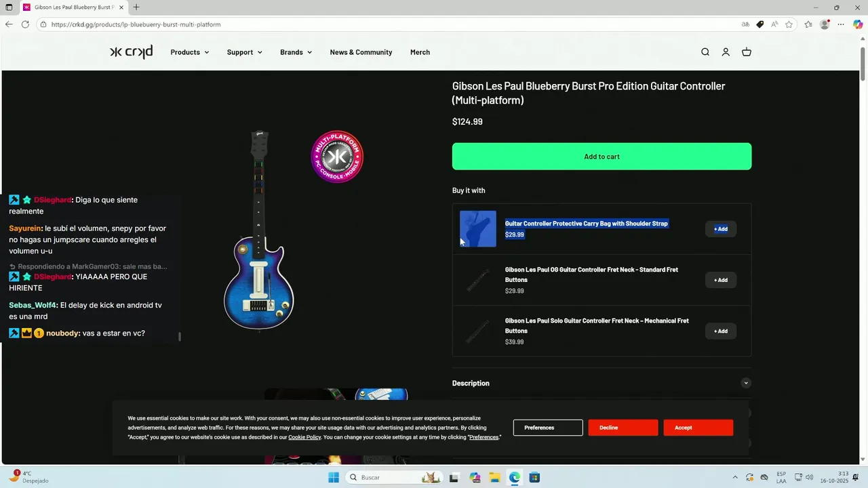
Task: Click the browser address bar URL
Action: tap(136, 24)
